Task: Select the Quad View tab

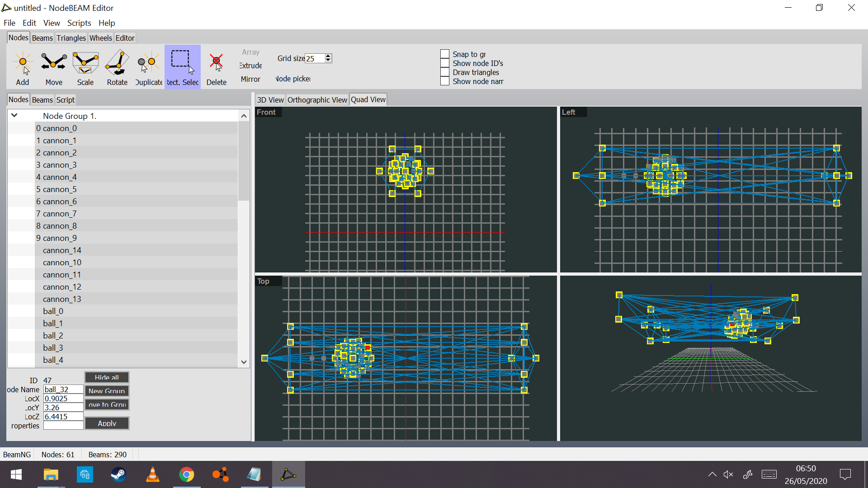Action: click(x=368, y=99)
